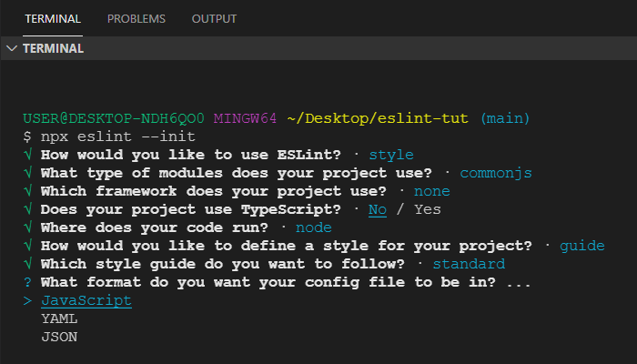Click the 'commonjs' module type answer
This screenshot has width=637, height=364.
(x=496, y=173)
